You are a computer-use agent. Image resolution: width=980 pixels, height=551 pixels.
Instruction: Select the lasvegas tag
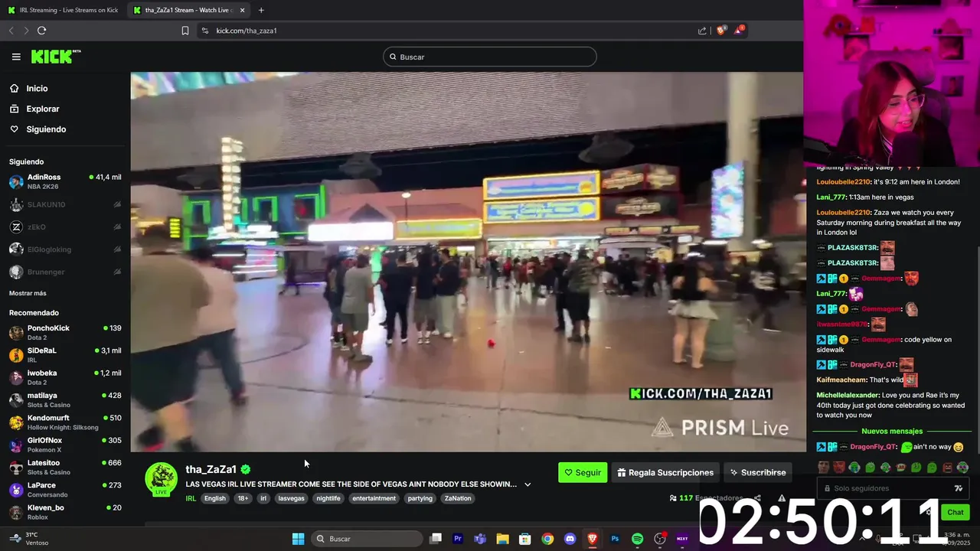(x=291, y=498)
